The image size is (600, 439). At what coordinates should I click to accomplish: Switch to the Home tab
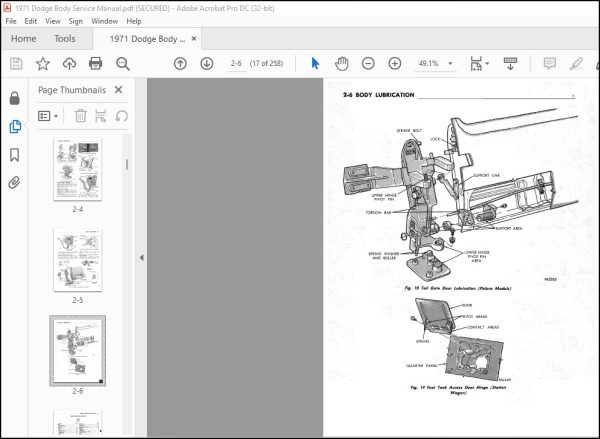coord(24,39)
